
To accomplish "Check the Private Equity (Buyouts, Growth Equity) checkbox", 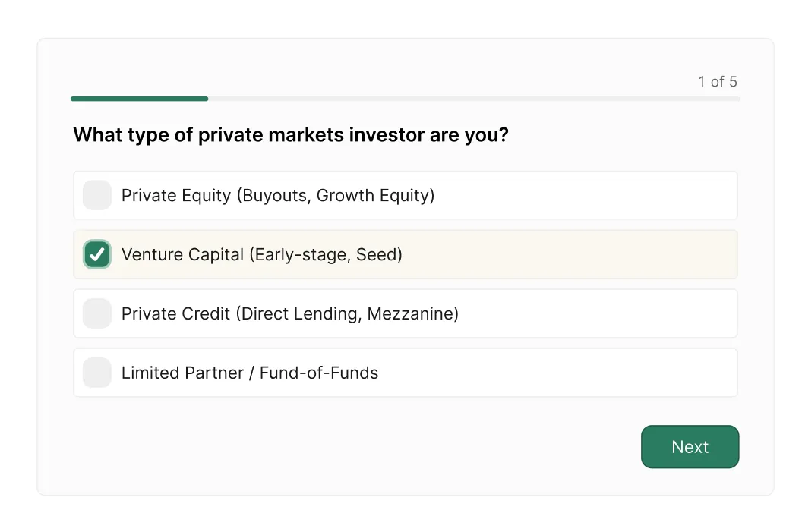I will coord(96,195).
